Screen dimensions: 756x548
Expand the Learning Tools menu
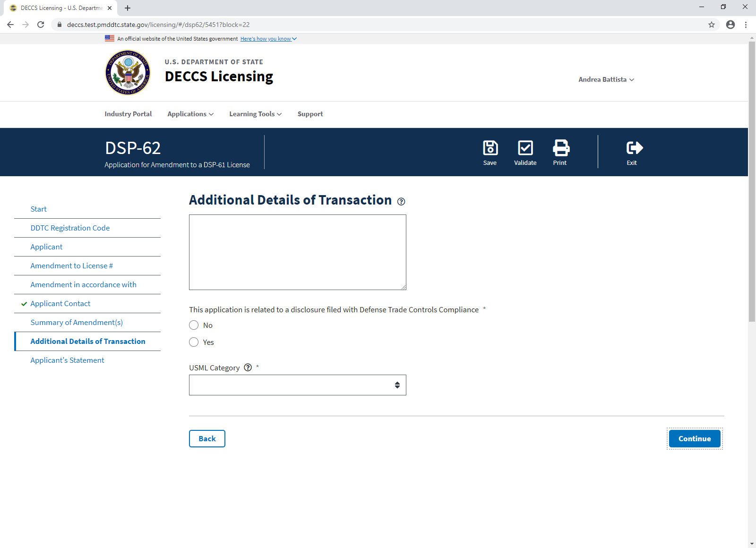255,114
